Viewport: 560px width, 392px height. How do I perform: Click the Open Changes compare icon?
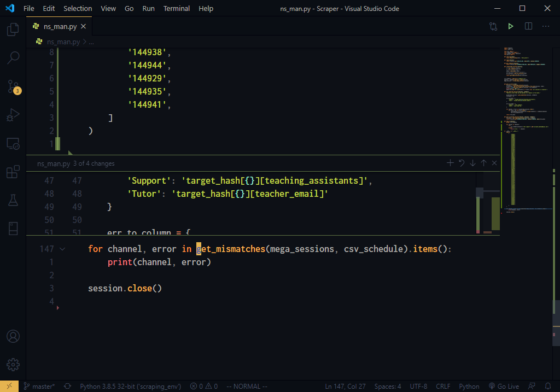coord(493,26)
